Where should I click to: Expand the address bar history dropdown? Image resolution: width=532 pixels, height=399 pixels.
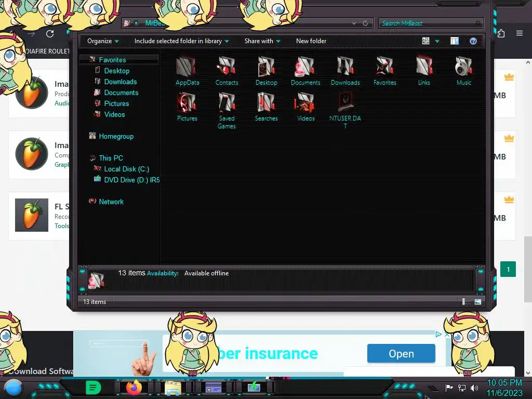(x=354, y=23)
